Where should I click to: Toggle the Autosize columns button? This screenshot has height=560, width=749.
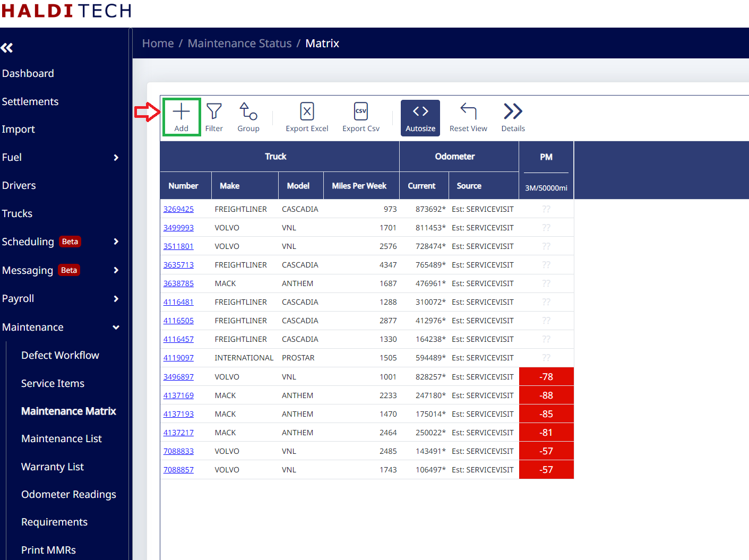[x=420, y=118]
